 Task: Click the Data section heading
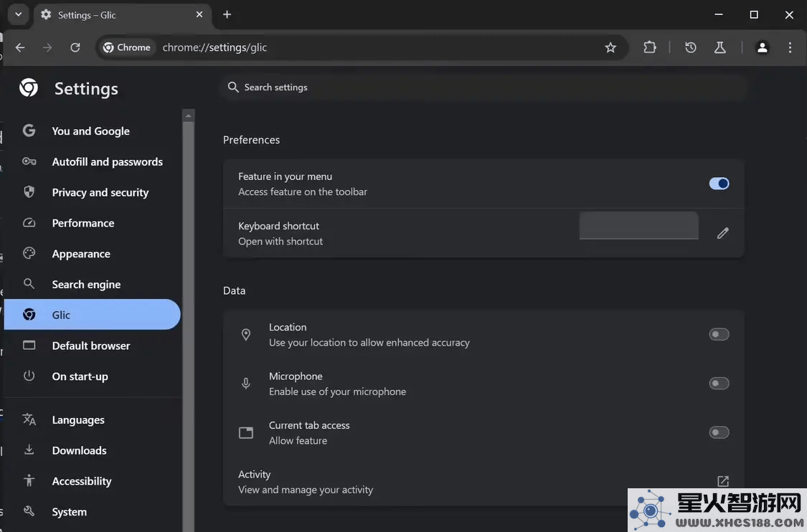point(234,290)
